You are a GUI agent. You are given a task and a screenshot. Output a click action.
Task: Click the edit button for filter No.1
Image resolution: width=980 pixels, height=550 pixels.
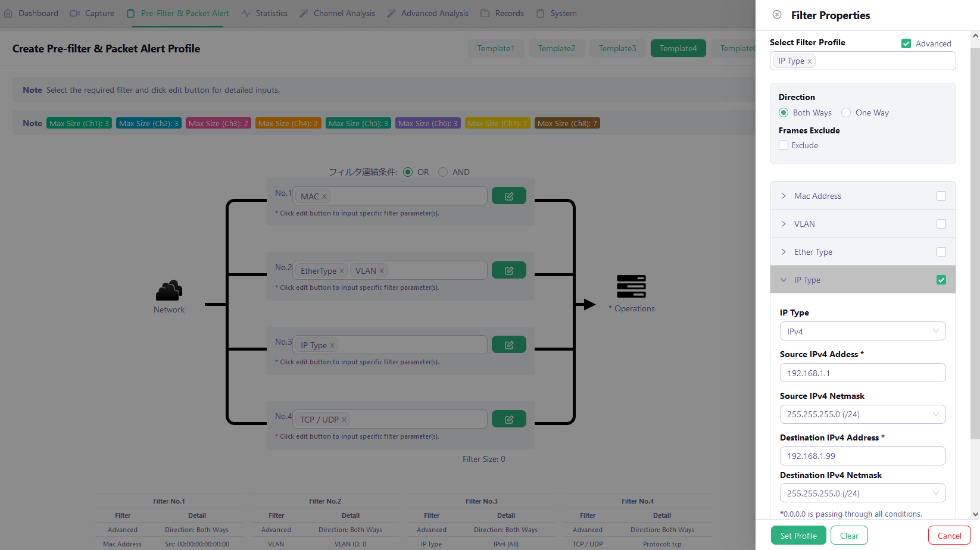coord(508,196)
